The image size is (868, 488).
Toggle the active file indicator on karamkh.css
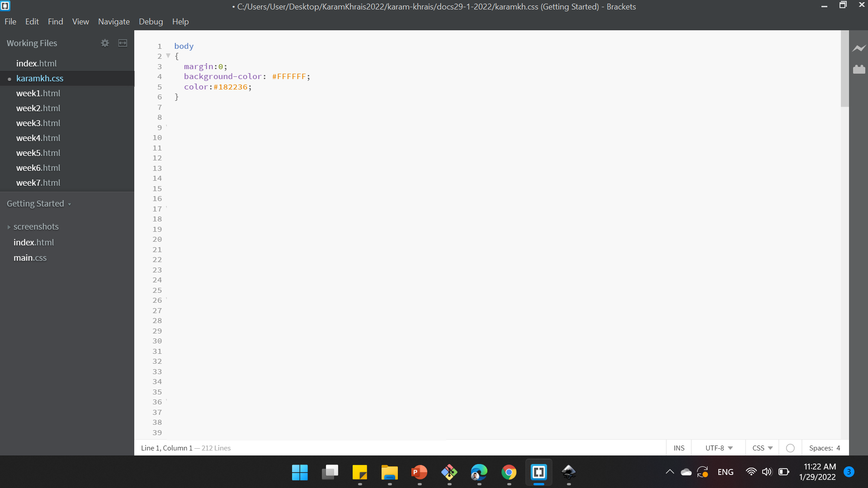(x=9, y=78)
